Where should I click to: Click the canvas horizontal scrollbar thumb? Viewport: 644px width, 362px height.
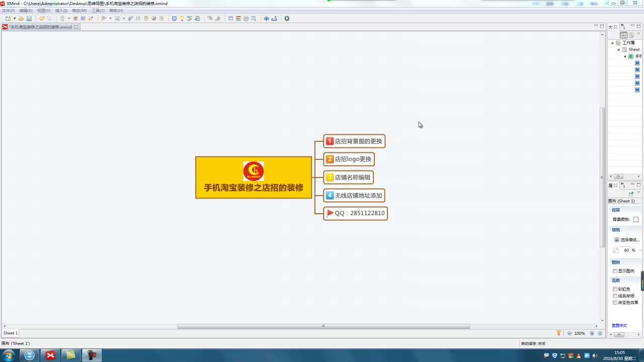coord(324,326)
